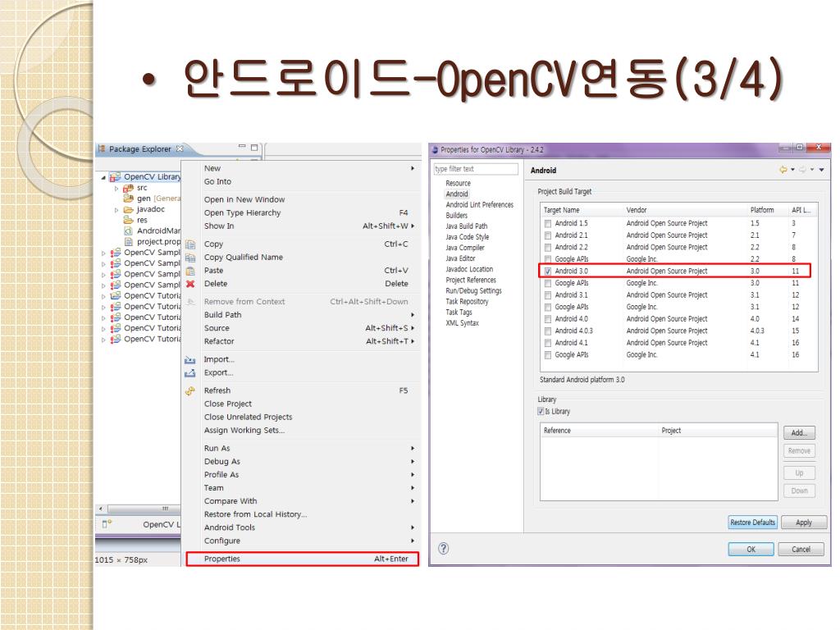The height and width of the screenshot is (630, 840).
Task: Expand the src folder node
Action: click(116, 188)
